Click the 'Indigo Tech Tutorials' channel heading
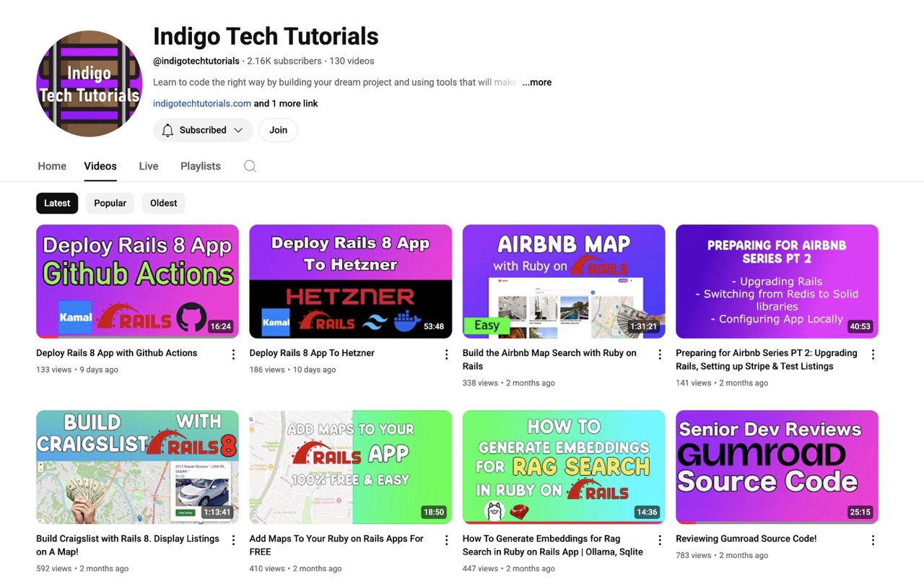 (266, 36)
